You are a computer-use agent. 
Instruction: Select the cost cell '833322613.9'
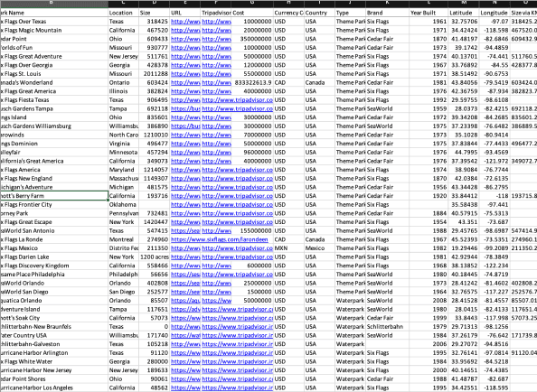coord(252,82)
